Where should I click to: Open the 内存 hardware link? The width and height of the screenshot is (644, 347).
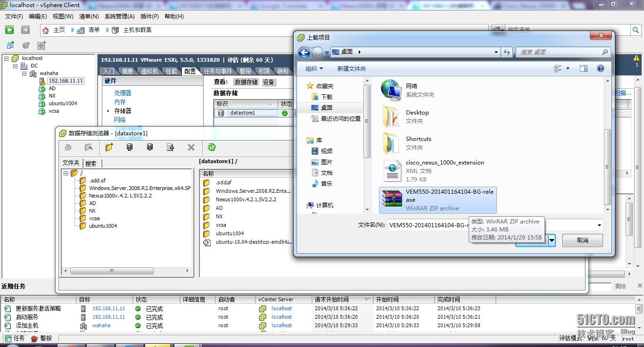pos(120,102)
